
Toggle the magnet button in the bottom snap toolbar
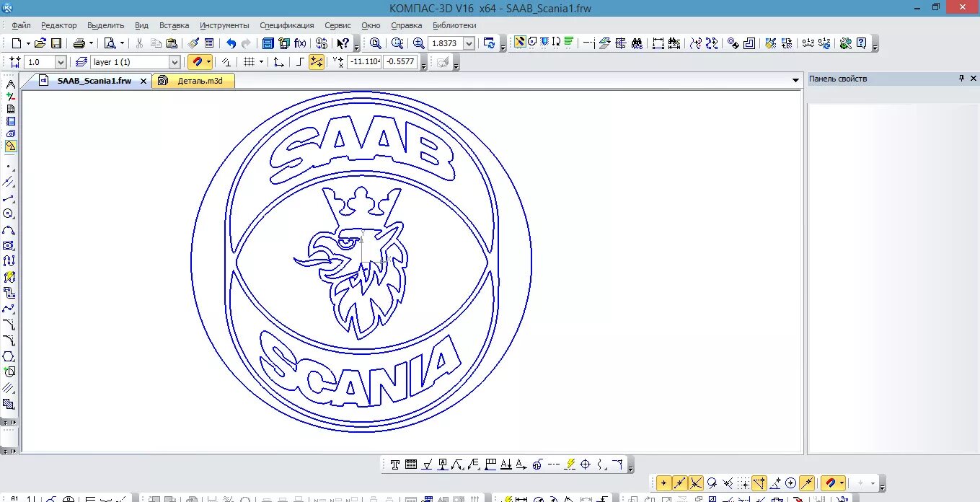click(x=830, y=483)
